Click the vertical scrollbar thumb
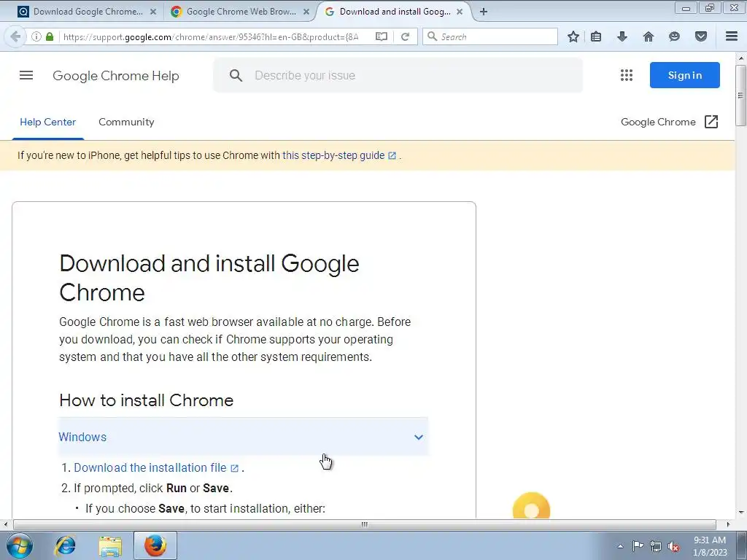Image resolution: width=747 pixels, height=560 pixels. 740,96
